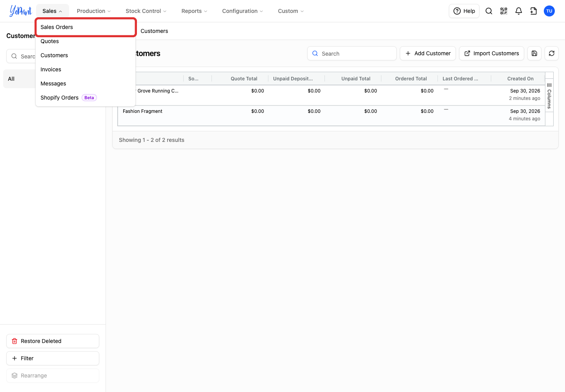Image resolution: width=565 pixels, height=392 pixels.
Task: Click the Customers breadcrumb link
Action: point(154,31)
